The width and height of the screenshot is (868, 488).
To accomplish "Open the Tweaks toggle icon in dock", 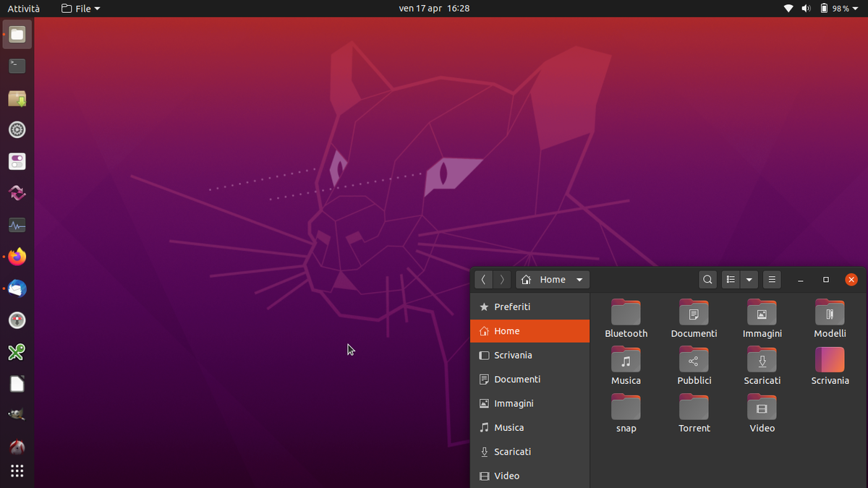I will [x=17, y=161].
